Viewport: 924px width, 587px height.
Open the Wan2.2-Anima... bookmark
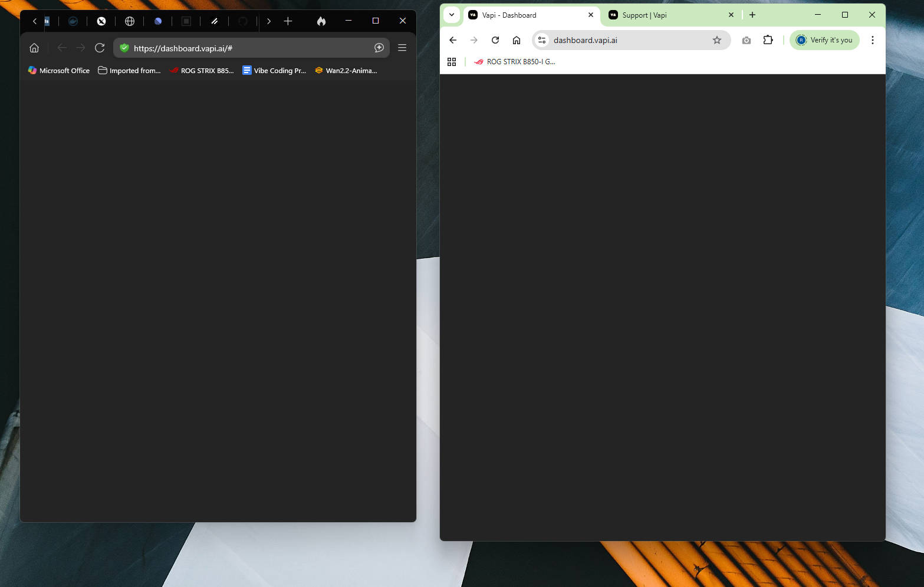click(346, 70)
